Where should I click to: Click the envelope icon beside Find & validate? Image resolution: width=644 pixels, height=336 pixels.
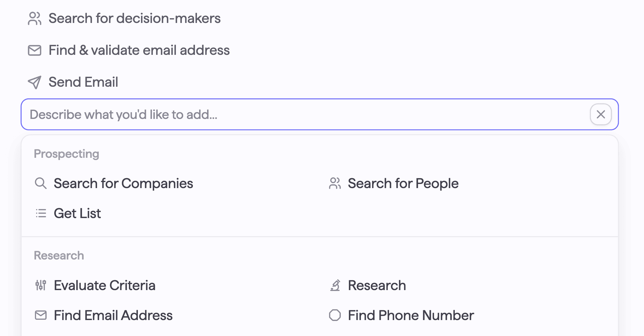pyautogui.click(x=34, y=50)
